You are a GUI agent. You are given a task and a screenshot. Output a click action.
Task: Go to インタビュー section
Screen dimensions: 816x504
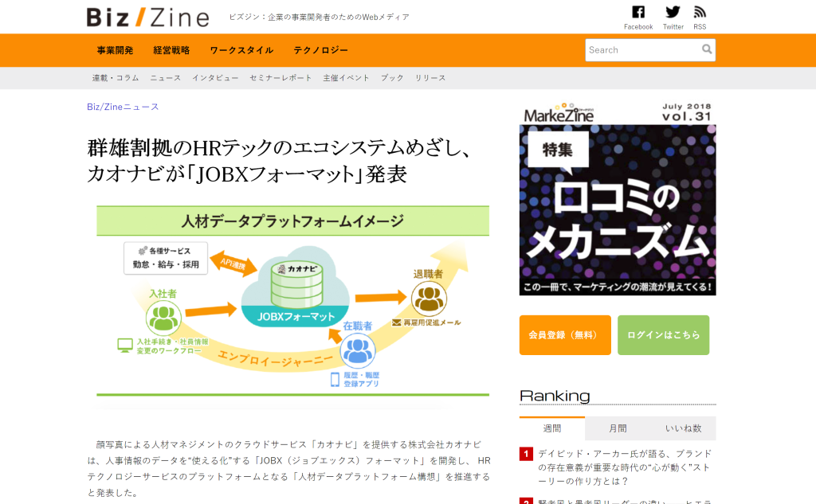(215, 78)
